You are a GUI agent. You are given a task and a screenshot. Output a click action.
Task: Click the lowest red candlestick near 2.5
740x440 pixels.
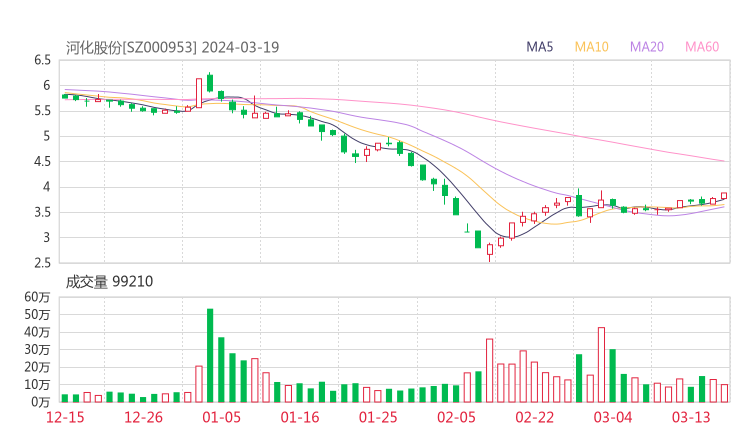click(x=490, y=251)
